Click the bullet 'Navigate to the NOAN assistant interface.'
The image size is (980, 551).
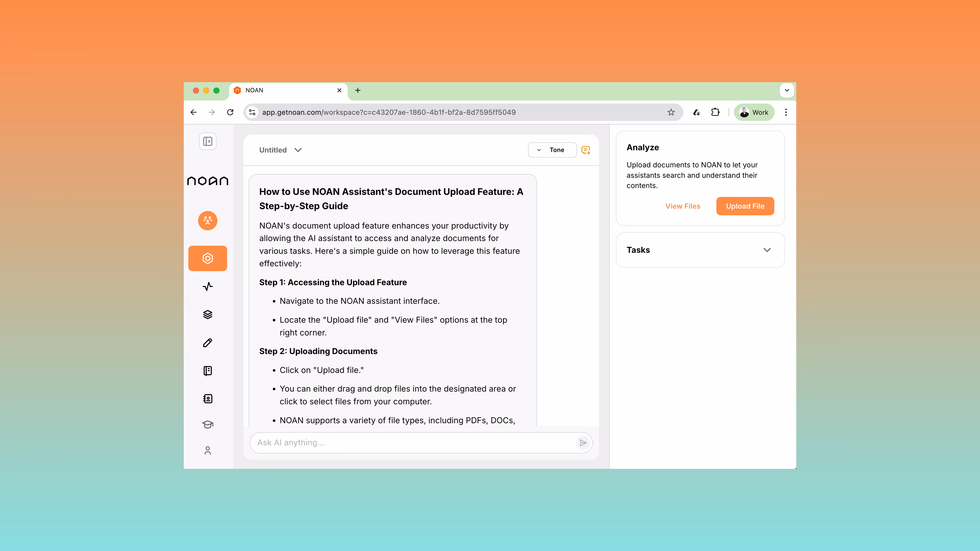360,301
